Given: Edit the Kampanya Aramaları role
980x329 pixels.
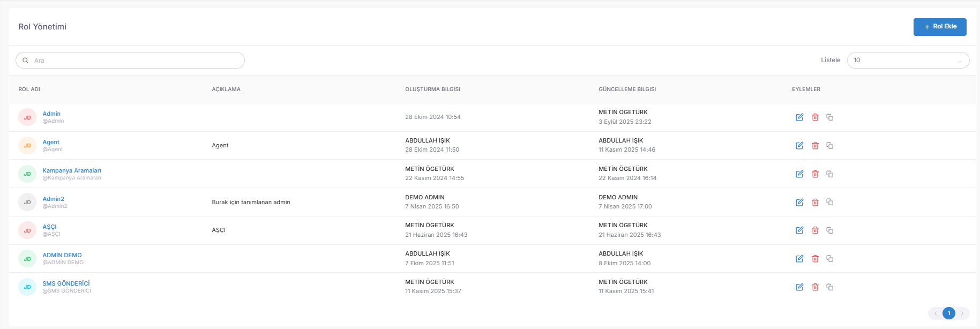Looking at the screenshot, I should pos(799,174).
